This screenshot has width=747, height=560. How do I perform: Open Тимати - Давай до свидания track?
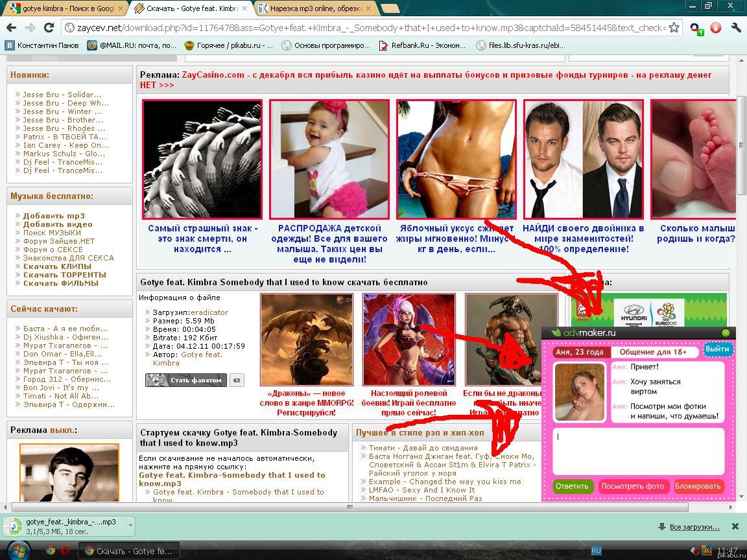click(423, 448)
